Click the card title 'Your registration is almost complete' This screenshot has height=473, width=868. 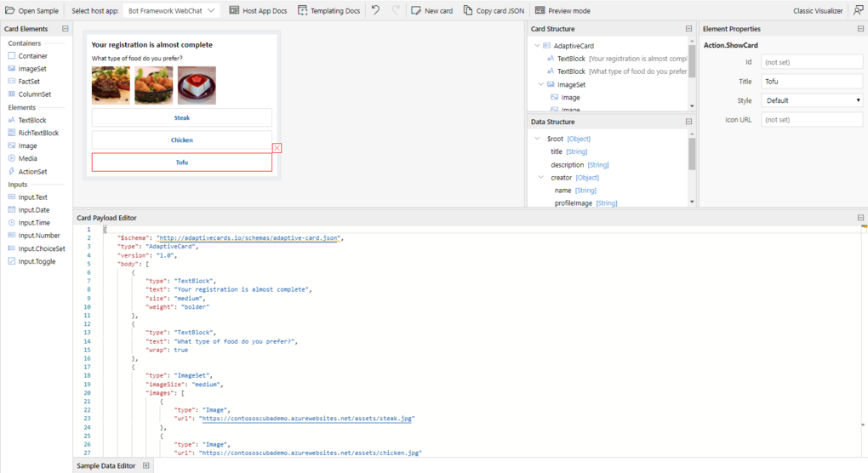(x=151, y=45)
